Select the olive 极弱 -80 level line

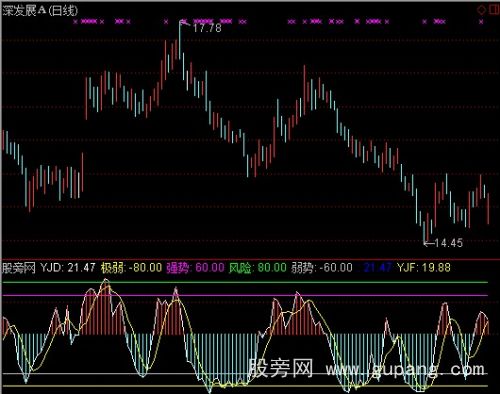tap(245, 386)
